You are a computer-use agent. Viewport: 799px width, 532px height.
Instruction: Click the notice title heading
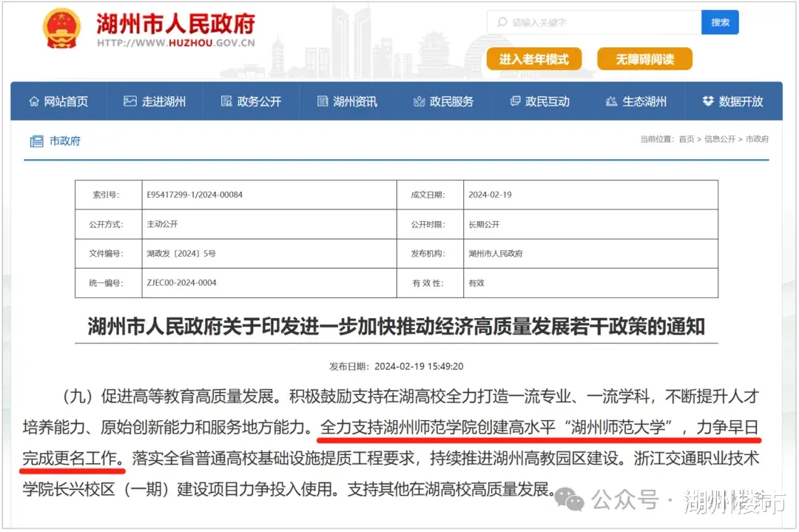[397, 326]
